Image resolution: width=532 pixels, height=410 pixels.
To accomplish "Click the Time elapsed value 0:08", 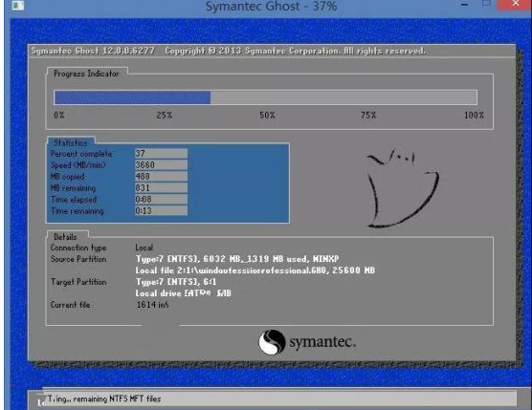I will [x=161, y=199].
